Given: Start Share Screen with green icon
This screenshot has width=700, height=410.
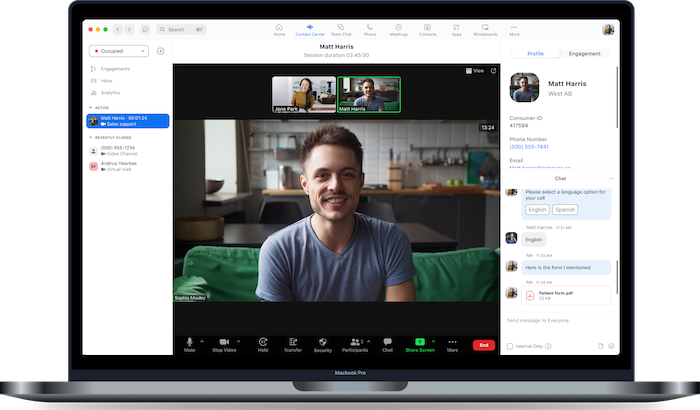Looking at the screenshot, I should pos(420,342).
